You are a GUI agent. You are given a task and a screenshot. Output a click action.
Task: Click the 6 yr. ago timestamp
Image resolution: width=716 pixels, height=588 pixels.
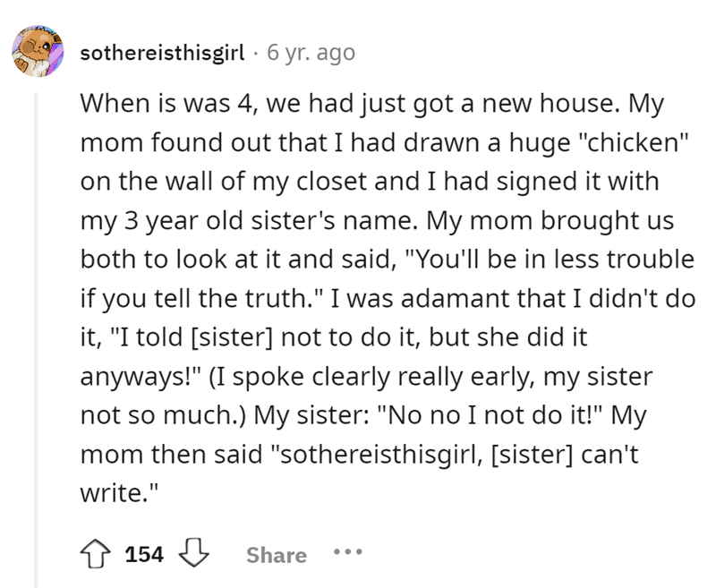(310, 52)
